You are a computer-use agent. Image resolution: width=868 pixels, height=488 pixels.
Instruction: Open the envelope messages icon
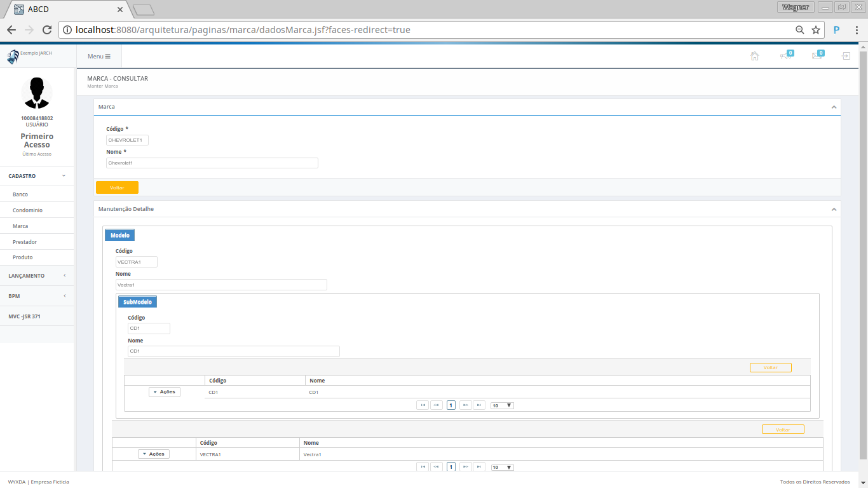(817, 56)
